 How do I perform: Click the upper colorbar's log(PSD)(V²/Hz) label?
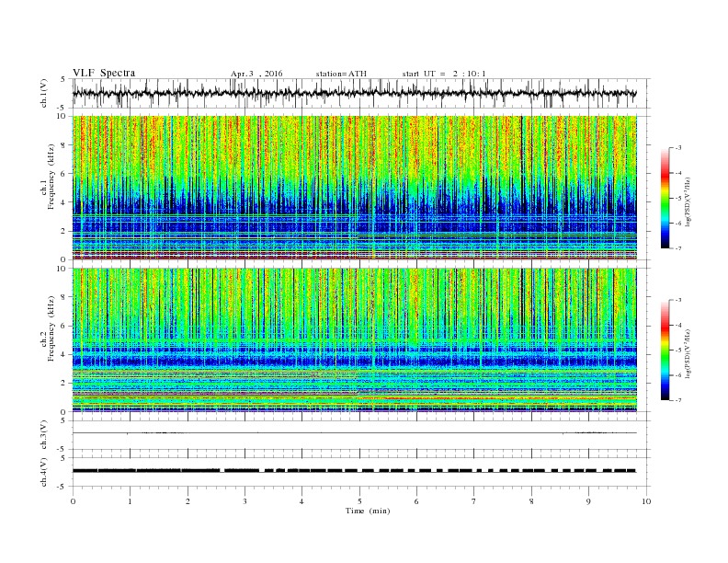pos(688,204)
